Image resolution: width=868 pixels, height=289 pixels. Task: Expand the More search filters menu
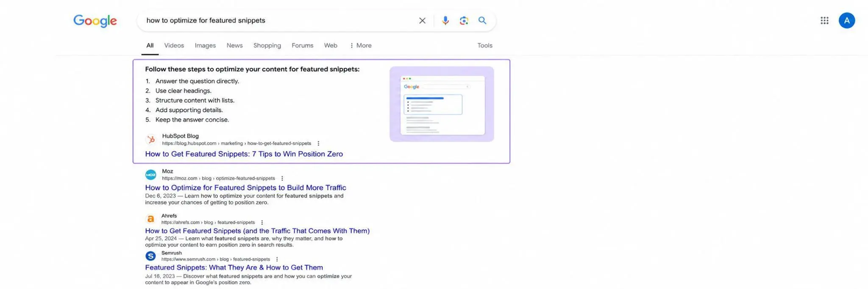[360, 45]
